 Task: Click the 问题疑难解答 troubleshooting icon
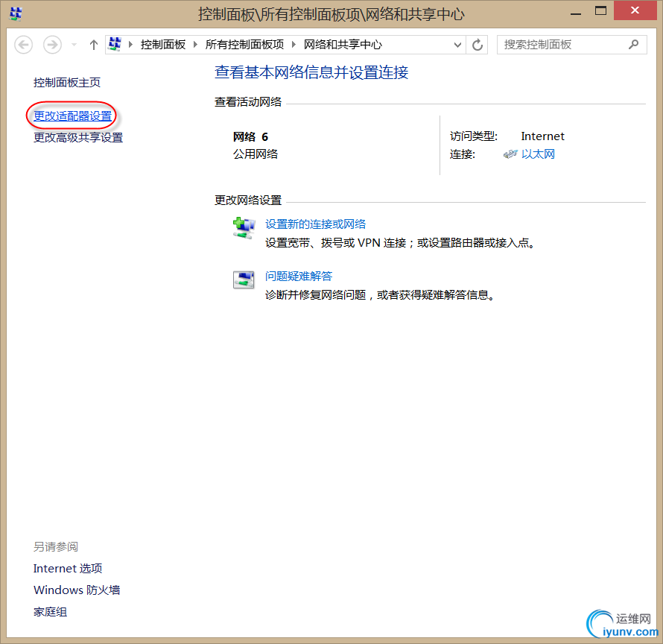(x=243, y=280)
